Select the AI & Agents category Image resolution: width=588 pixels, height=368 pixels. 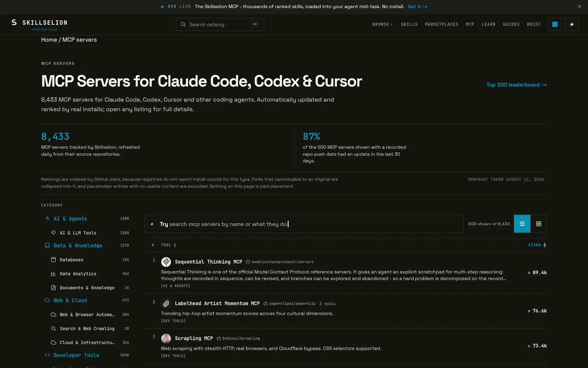[x=70, y=219]
